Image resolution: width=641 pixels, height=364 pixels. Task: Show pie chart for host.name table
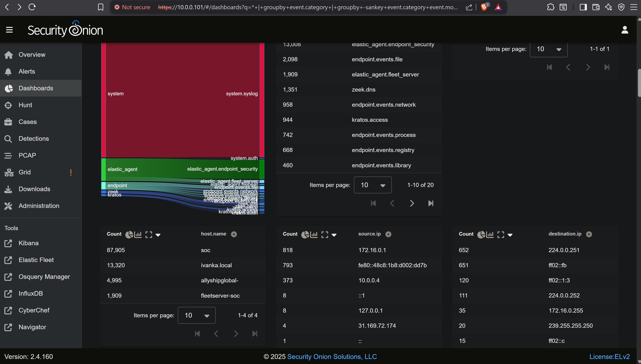129,234
